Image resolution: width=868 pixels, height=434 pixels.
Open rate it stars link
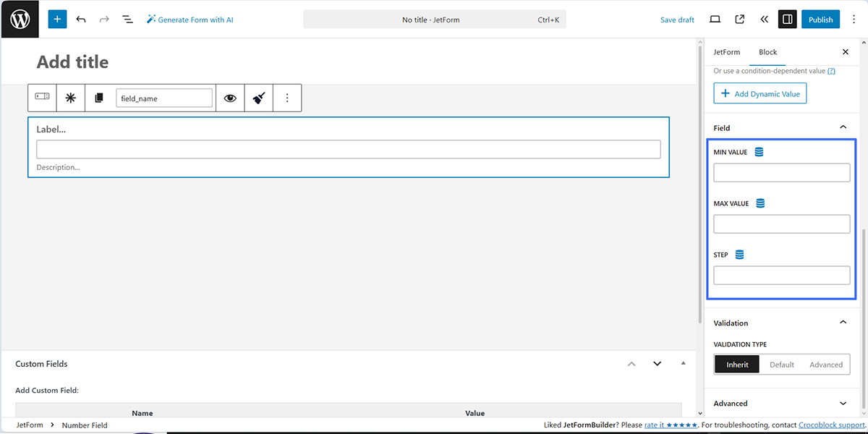[671, 425]
